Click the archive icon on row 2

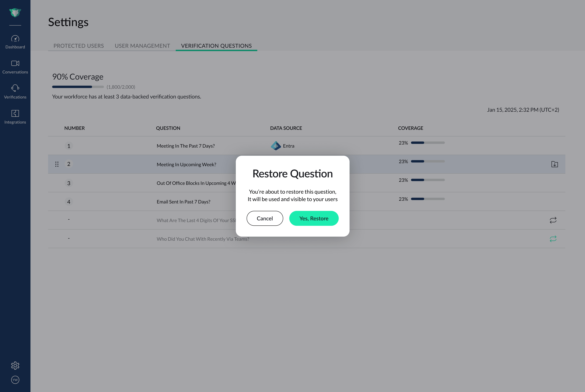pyautogui.click(x=555, y=164)
